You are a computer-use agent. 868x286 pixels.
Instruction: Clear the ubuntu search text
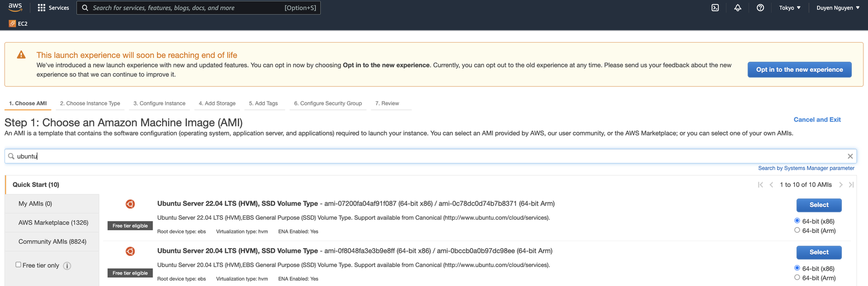[x=850, y=156]
